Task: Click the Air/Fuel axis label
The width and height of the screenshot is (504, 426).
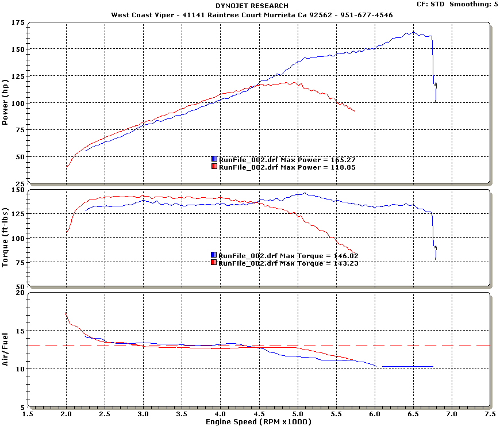Action: [x=5, y=349]
